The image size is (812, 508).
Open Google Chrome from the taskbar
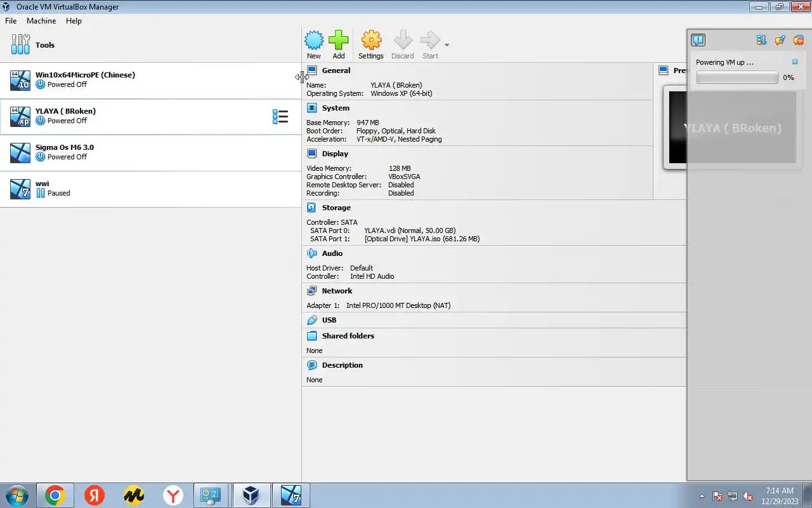coord(55,495)
